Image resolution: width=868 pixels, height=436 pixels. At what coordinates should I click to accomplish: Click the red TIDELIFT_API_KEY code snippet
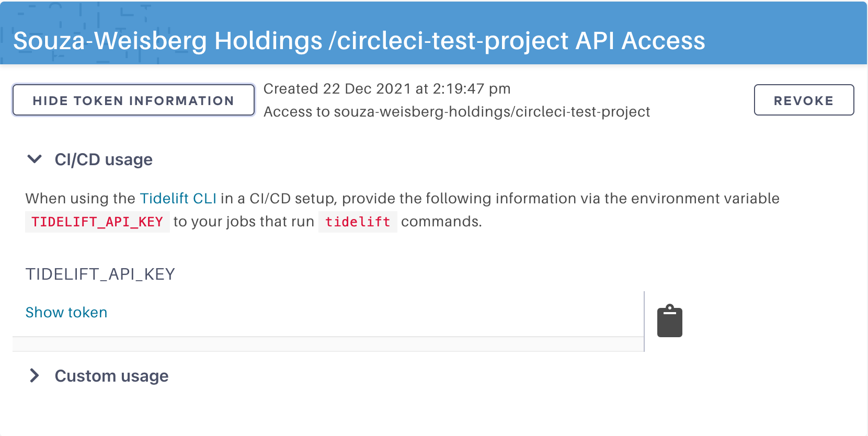point(97,222)
